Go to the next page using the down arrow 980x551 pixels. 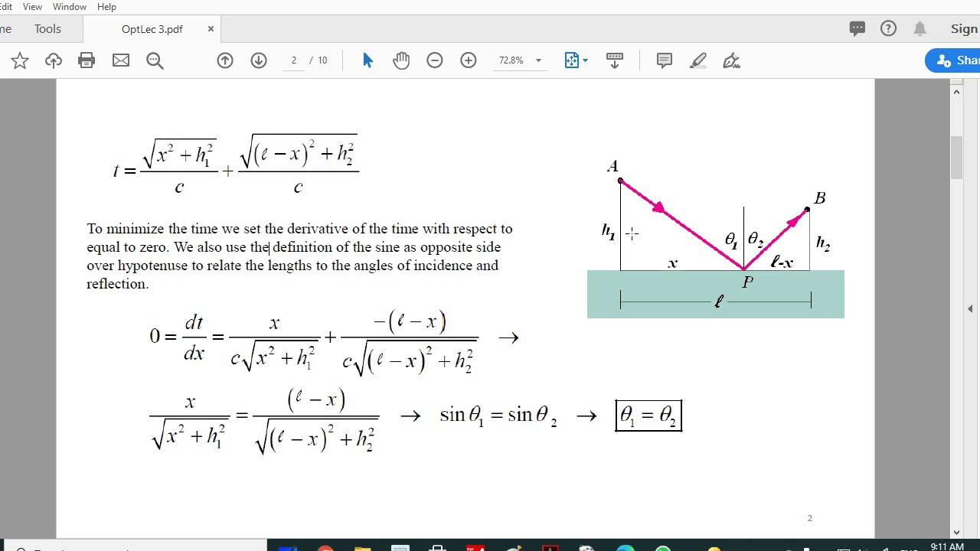tap(259, 60)
